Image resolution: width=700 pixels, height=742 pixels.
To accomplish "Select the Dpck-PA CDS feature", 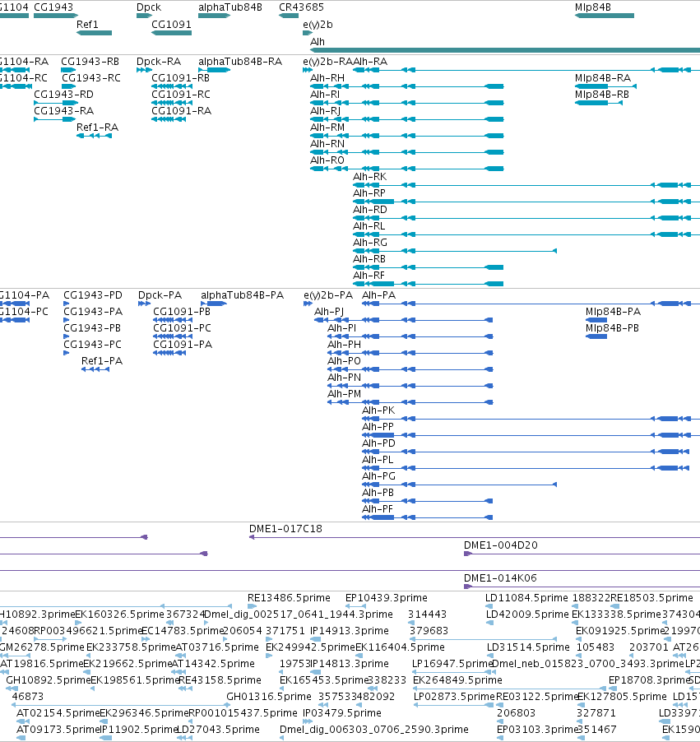I will click(x=144, y=304).
